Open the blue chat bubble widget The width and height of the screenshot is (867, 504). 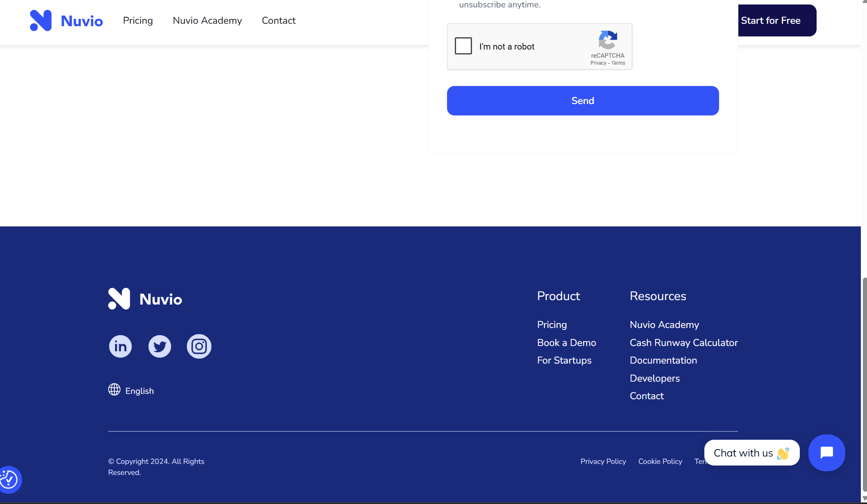coord(826,453)
